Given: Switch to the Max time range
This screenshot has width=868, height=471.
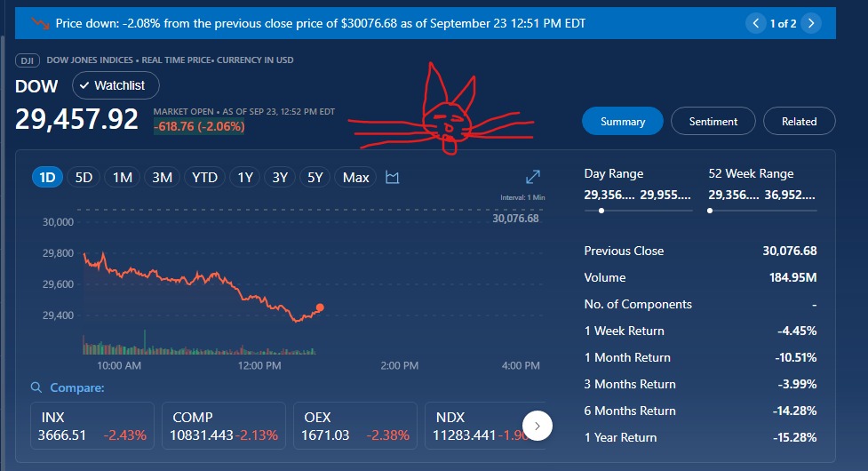Looking at the screenshot, I should (x=355, y=178).
